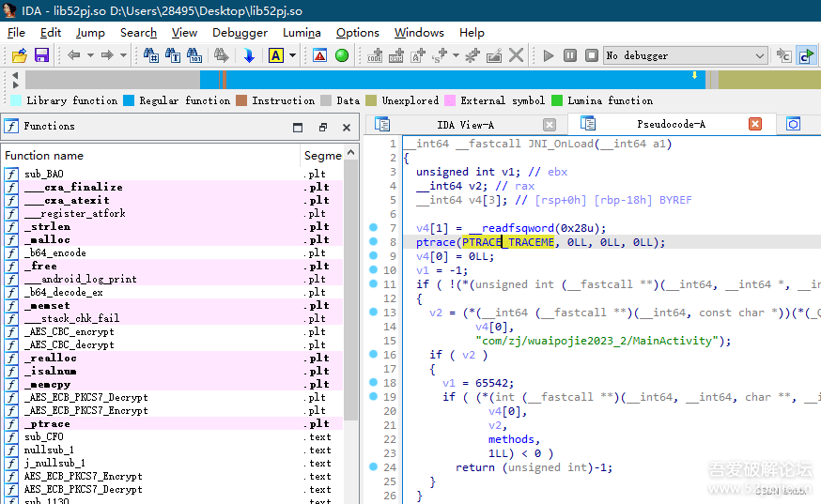
Task: Toggle breakpoint dot at line 24
Action: (x=373, y=467)
